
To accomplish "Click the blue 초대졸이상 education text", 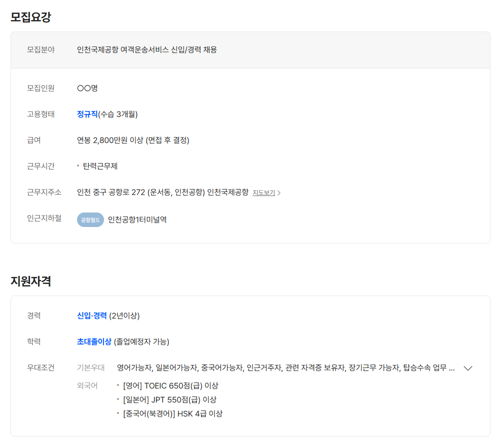I will (94, 341).
